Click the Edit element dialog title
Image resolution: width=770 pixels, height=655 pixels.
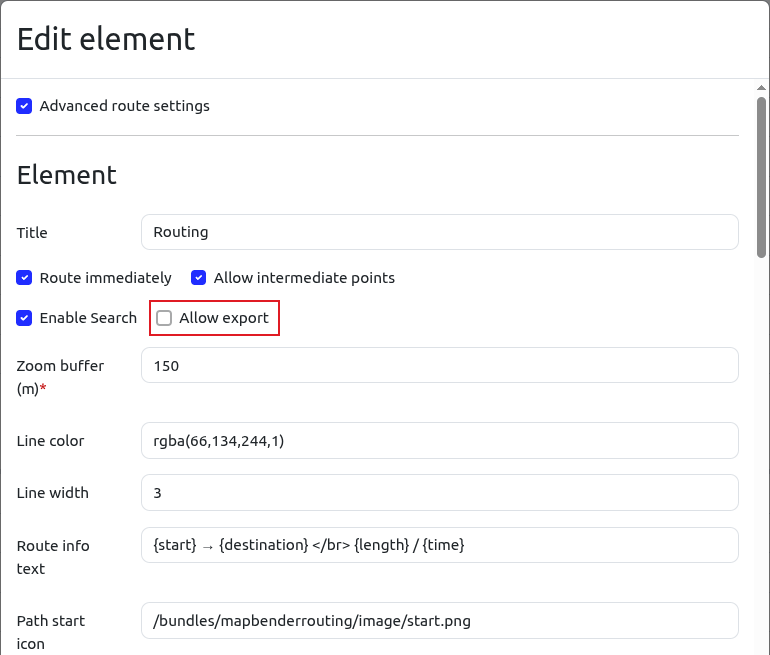tap(106, 39)
